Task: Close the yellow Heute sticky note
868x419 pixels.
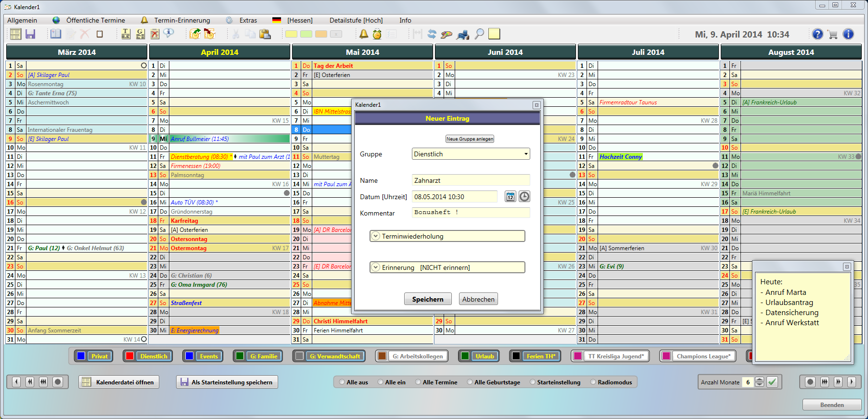Action: [847, 267]
